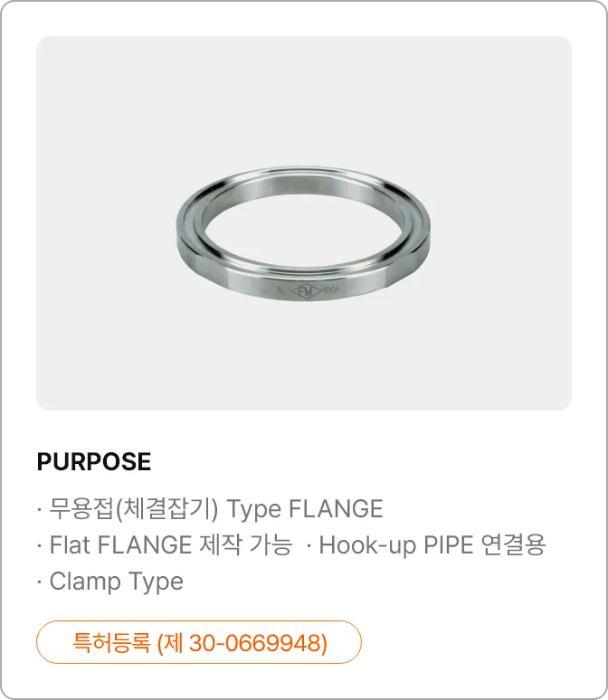Click the Clamp Type bullet item

(x=110, y=582)
